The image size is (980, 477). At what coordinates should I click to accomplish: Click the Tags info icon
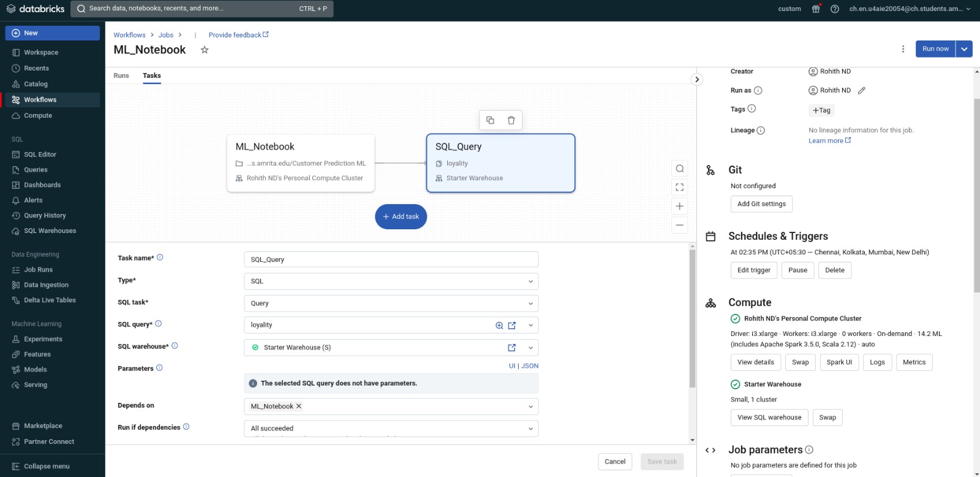752,109
